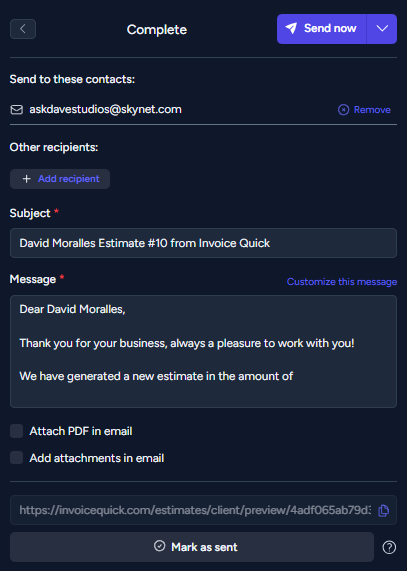Go back using the left chevron button

click(x=23, y=29)
